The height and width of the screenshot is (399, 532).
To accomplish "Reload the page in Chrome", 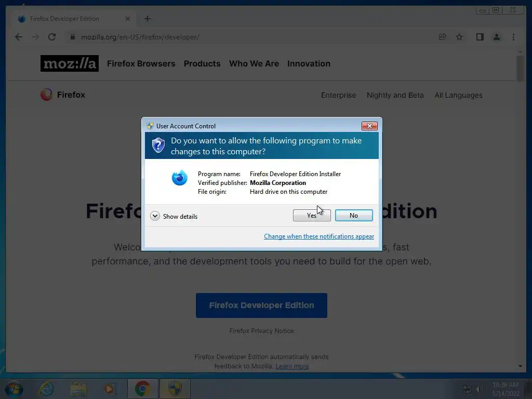I will [52, 37].
